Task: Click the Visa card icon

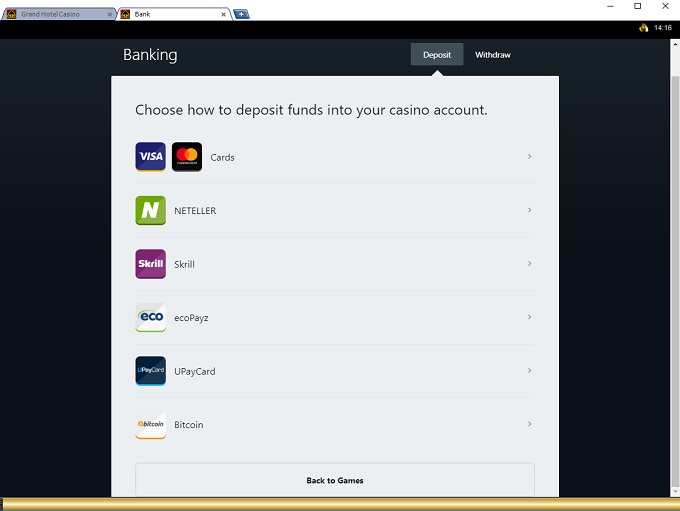Action: tap(150, 157)
